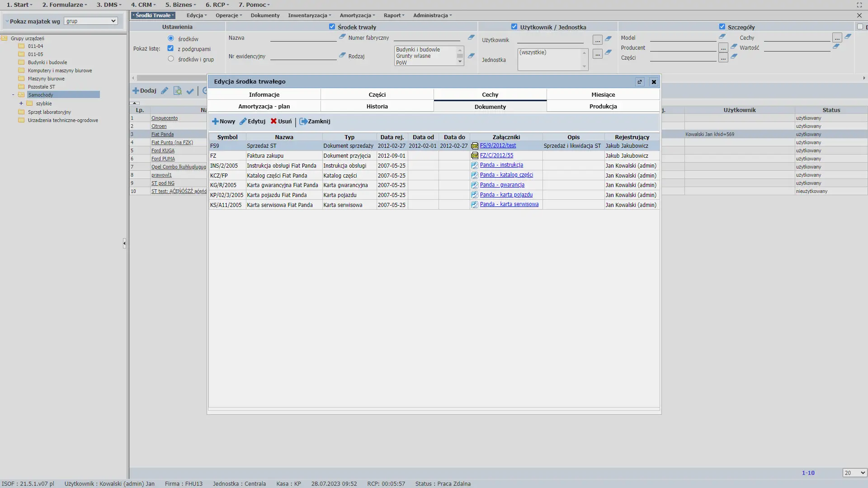This screenshot has height=488, width=868.
Task: Click the Nowy document button
Action: [x=223, y=122]
